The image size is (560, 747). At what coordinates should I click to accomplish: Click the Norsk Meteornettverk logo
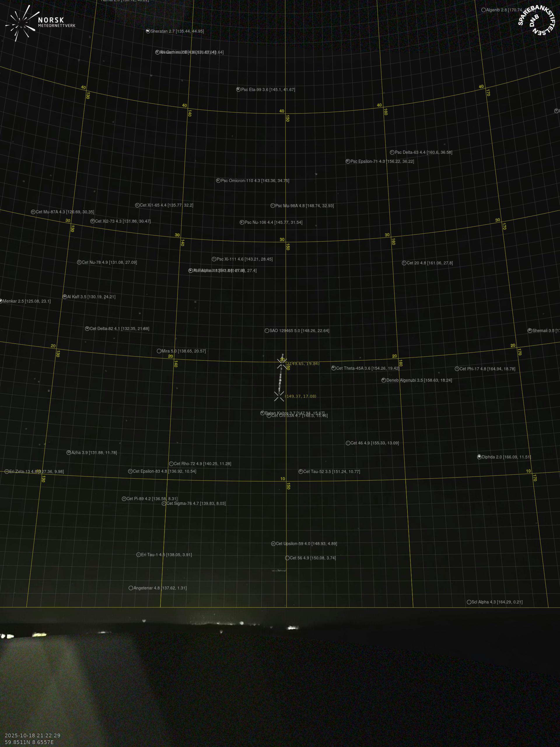pos(40,23)
